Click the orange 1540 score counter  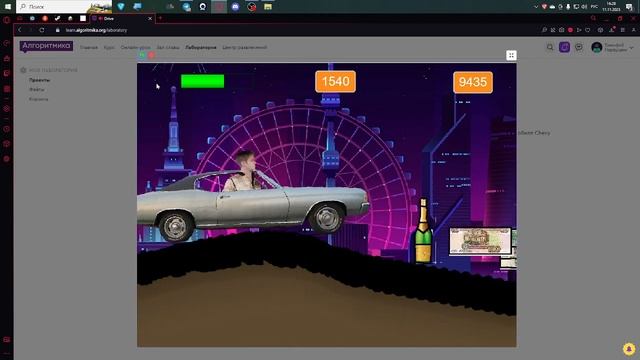coord(335,82)
